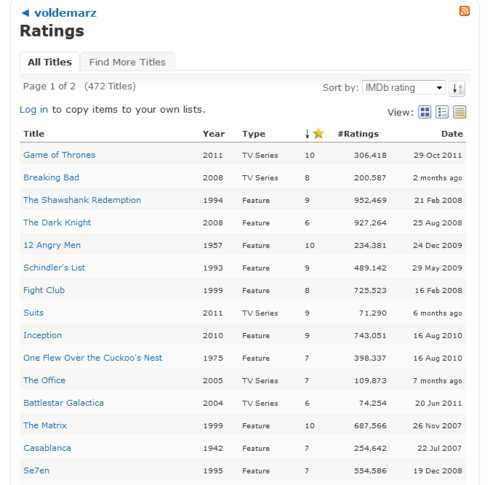Image resolution: width=490 pixels, height=485 pixels.
Task: Open Inception title link
Action: tap(42, 335)
